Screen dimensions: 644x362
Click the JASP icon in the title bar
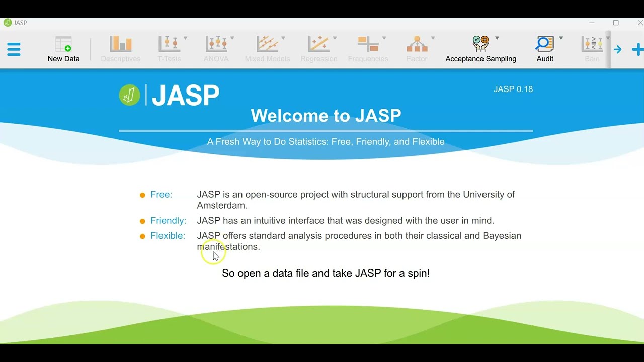coord(8,23)
